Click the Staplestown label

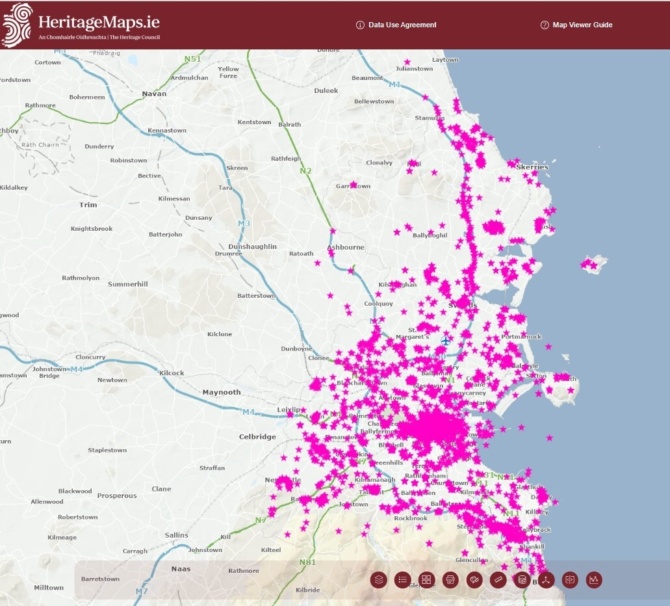point(107,450)
